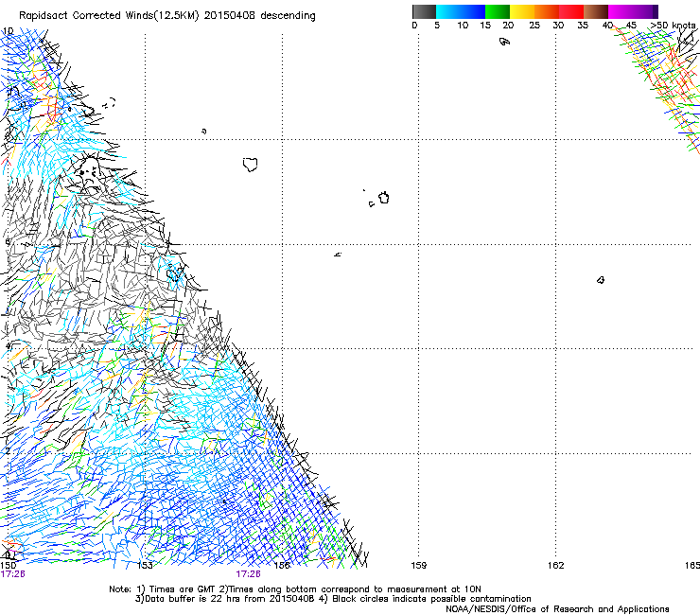Screen dimensions: 700x615
Task: Click the note line starting 'Note: 1) Times are GMT'
Action: [x=295, y=589]
